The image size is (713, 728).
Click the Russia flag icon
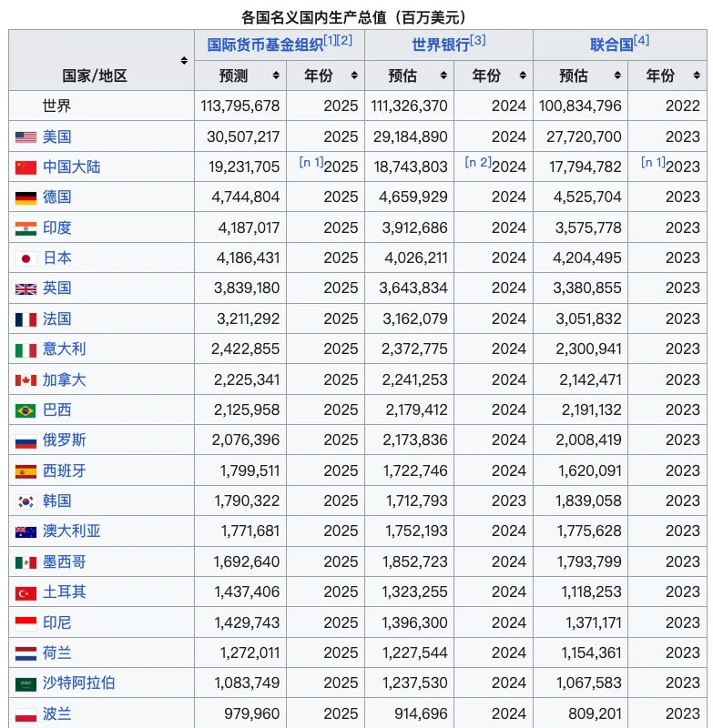pos(25,441)
